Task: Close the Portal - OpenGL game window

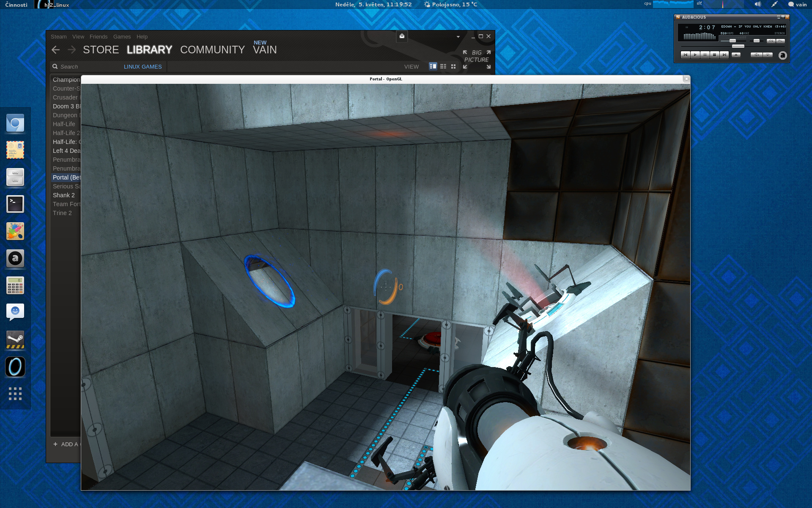Action: coord(686,79)
